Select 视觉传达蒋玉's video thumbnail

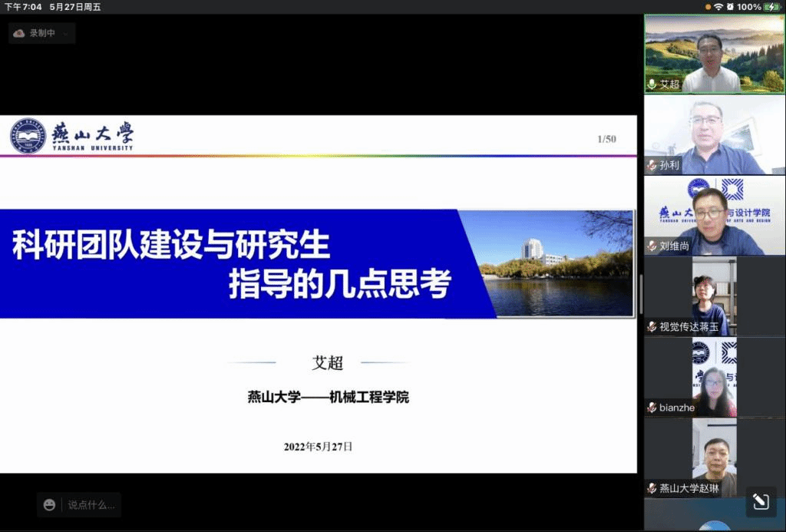click(x=714, y=296)
